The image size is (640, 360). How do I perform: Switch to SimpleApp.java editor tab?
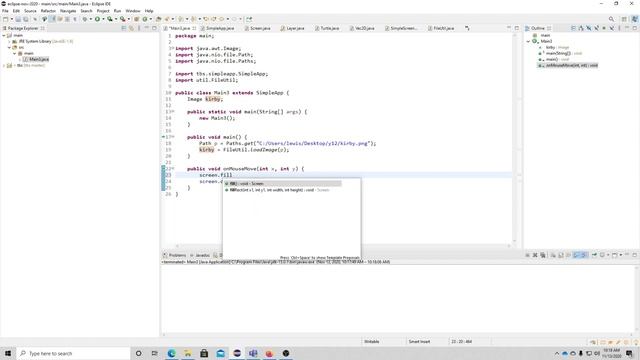pyautogui.click(x=217, y=28)
